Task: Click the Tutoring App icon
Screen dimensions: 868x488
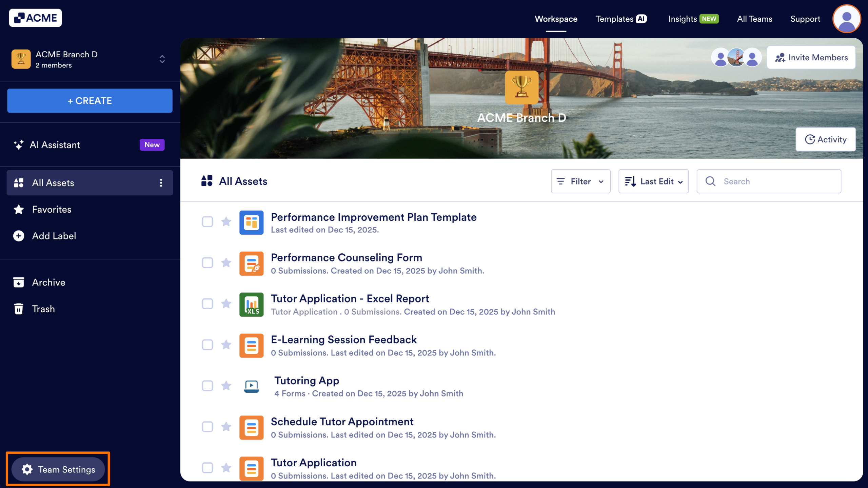Action: coord(251,386)
